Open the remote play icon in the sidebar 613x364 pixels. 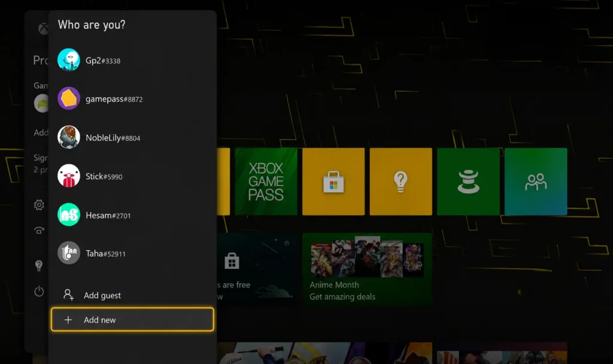tap(39, 230)
